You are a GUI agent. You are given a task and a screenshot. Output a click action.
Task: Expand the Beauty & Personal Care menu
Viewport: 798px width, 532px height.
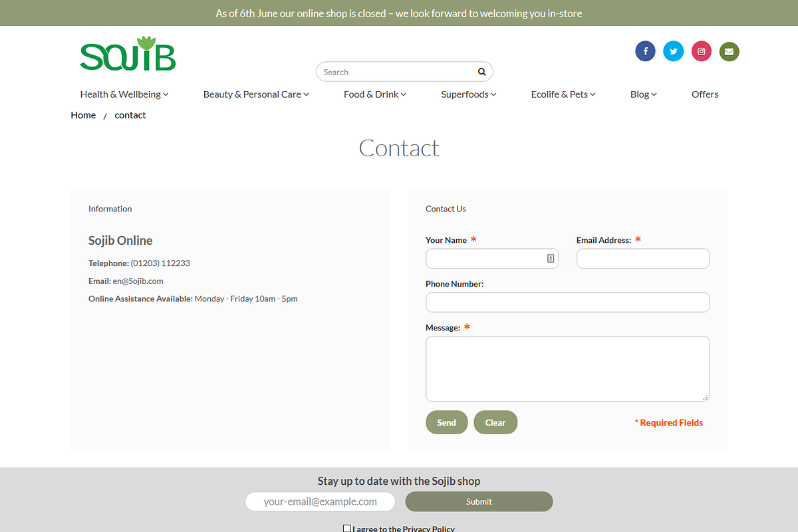point(256,94)
